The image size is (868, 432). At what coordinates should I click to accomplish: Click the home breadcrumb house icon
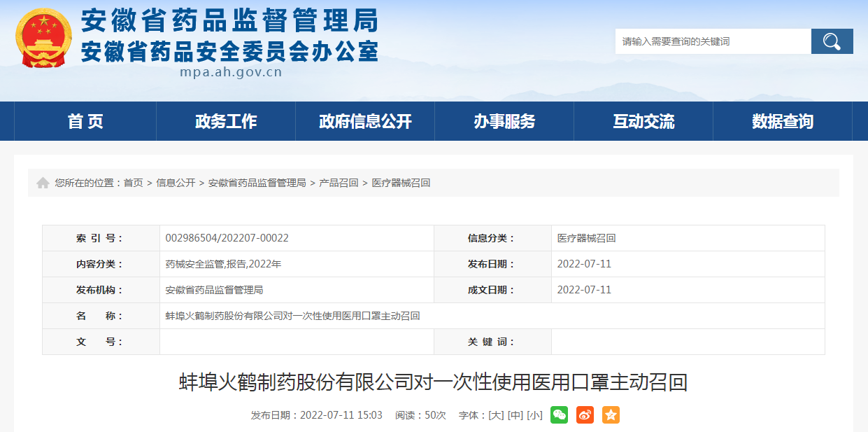pyautogui.click(x=43, y=183)
